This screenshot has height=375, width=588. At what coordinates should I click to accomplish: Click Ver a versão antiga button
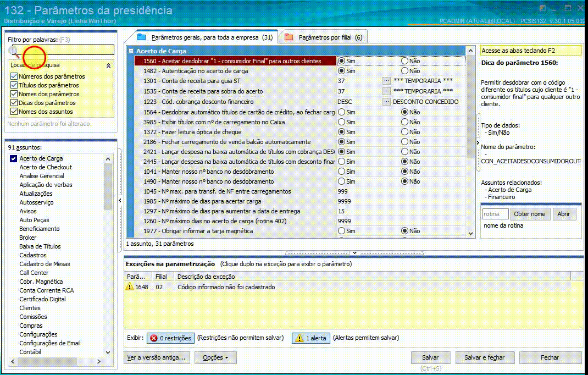tap(157, 357)
